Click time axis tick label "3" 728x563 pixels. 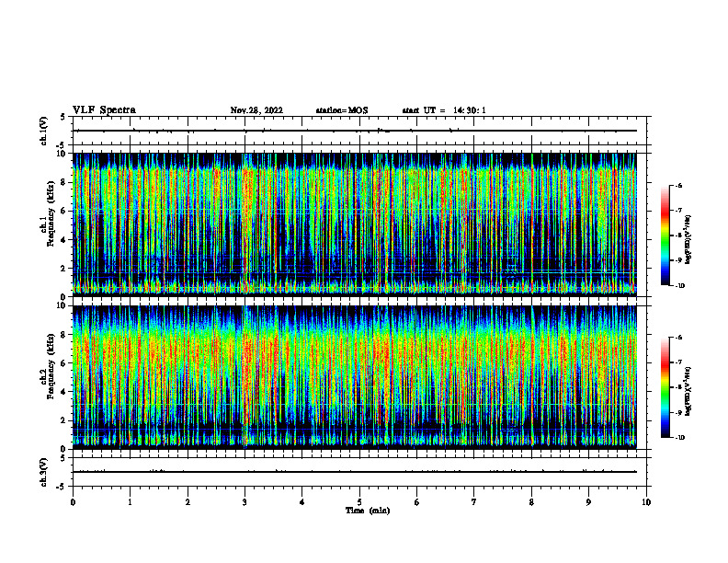coord(245,502)
